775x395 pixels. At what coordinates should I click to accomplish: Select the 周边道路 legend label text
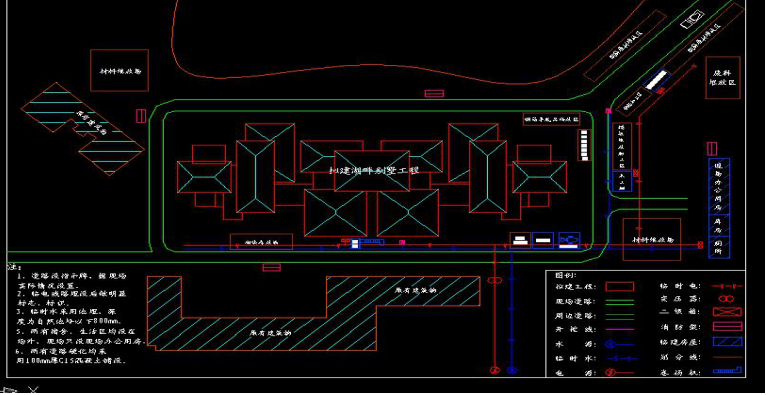tap(576, 315)
